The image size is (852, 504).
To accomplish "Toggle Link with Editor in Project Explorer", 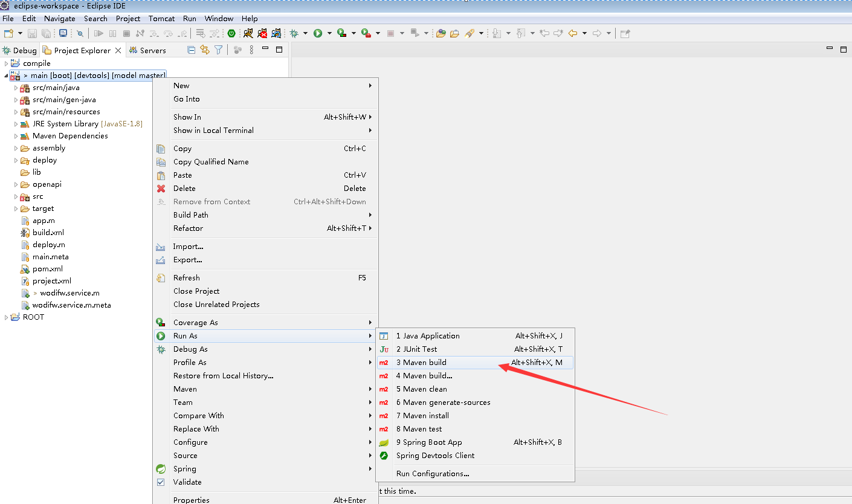I will click(205, 50).
